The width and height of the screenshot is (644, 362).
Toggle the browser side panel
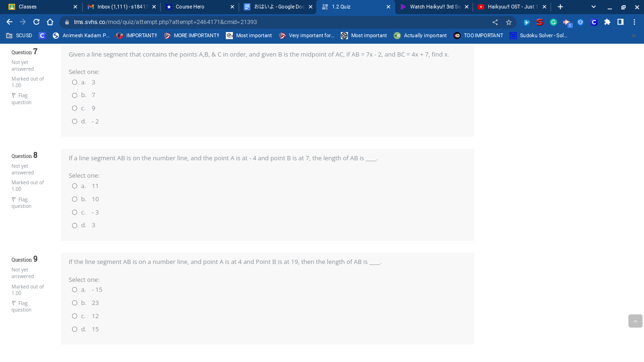coord(620,22)
